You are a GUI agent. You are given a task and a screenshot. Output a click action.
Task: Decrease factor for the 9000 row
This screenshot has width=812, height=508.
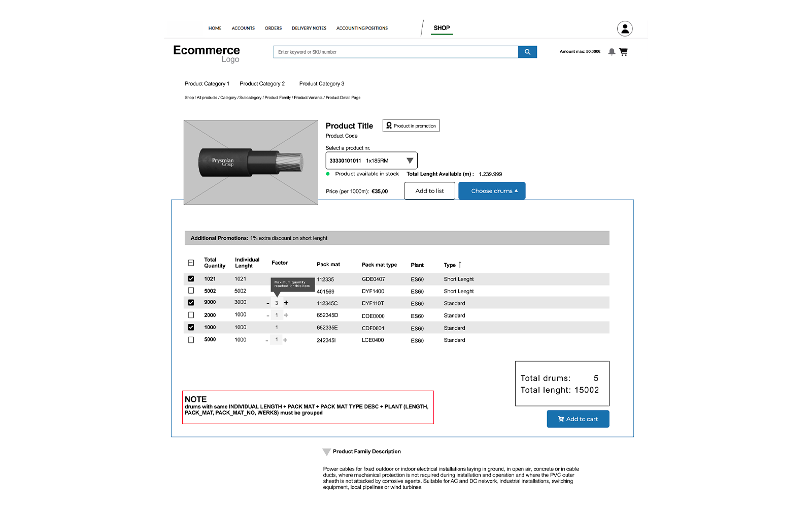(x=268, y=303)
